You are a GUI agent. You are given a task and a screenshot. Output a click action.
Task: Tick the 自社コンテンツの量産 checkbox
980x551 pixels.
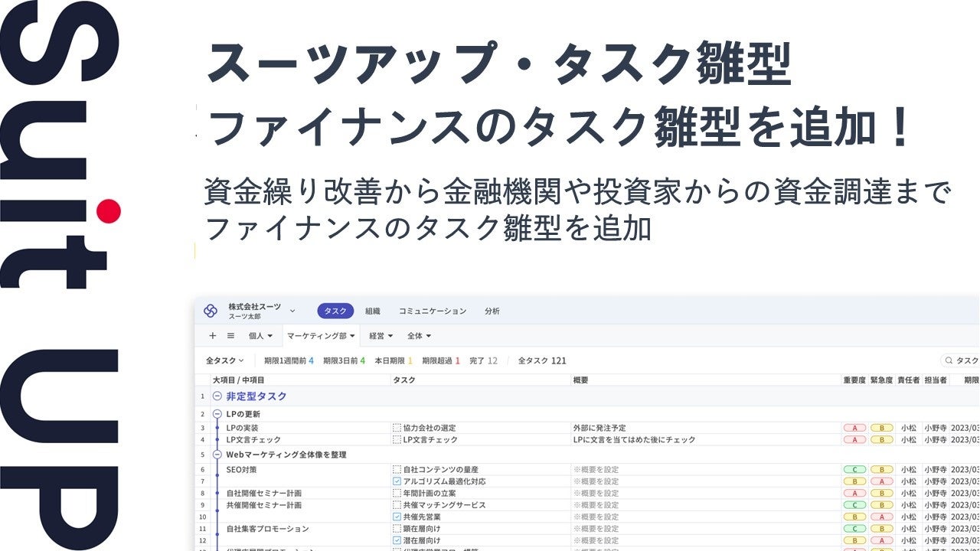point(397,470)
